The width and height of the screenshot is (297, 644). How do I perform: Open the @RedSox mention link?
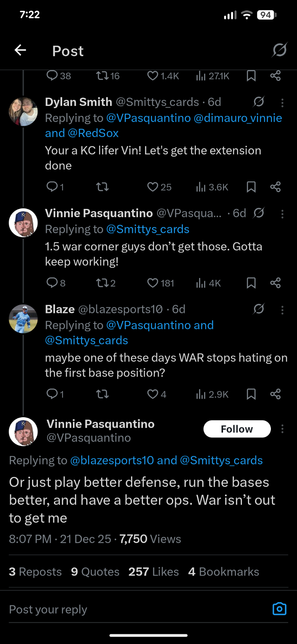(93, 133)
